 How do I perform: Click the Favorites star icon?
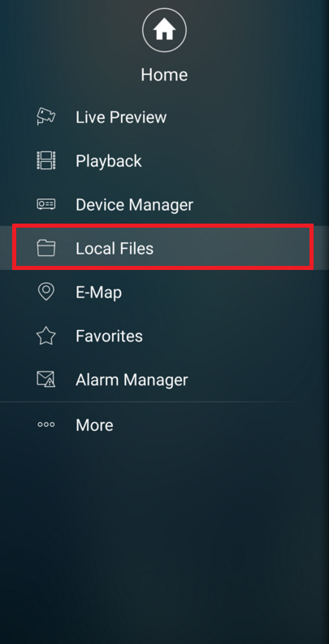pos(46,336)
